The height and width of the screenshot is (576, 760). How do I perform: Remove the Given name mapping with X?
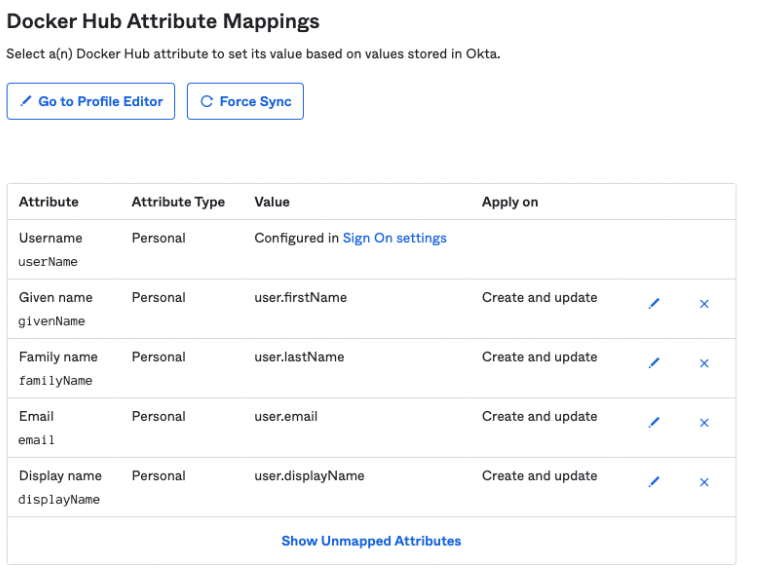(704, 304)
